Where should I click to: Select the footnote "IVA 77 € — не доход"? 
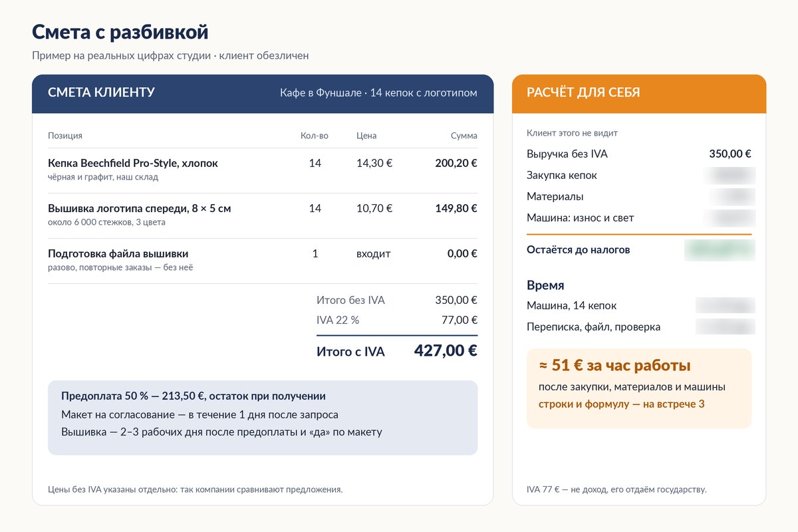[616, 490]
